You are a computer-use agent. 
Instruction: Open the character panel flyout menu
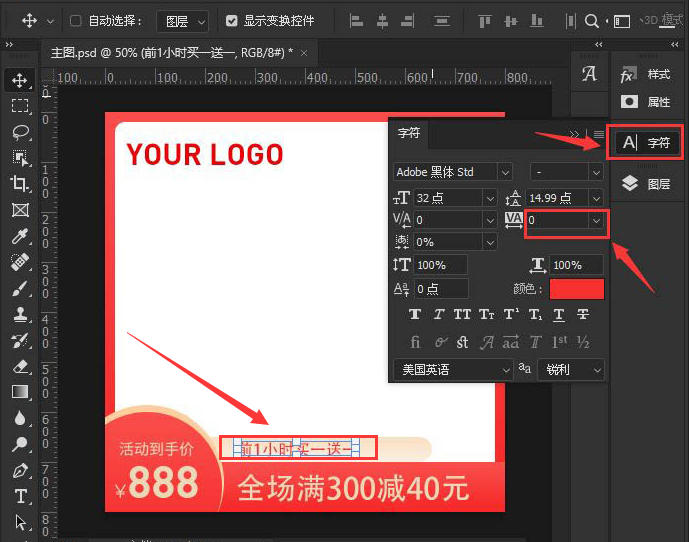pos(598,134)
